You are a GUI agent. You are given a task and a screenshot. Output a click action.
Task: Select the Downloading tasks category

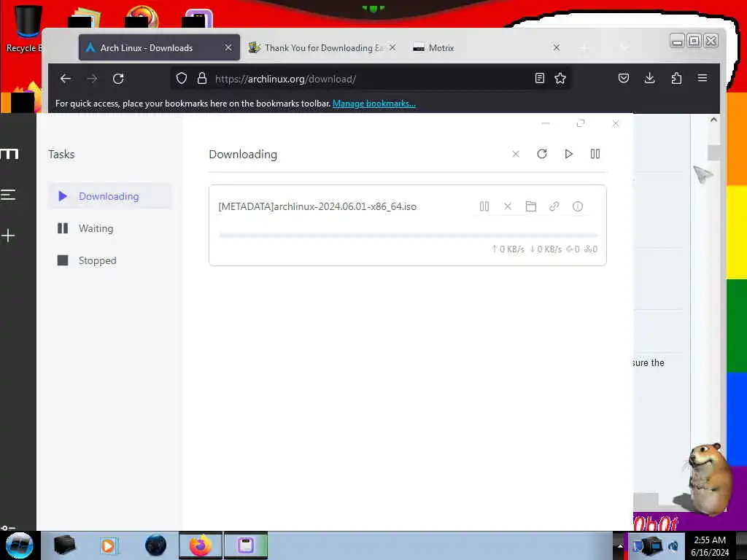click(x=109, y=196)
